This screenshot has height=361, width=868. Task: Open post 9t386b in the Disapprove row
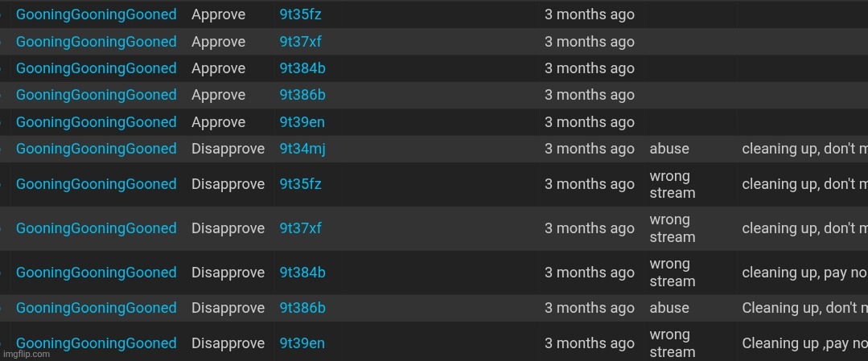[x=302, y=309]
